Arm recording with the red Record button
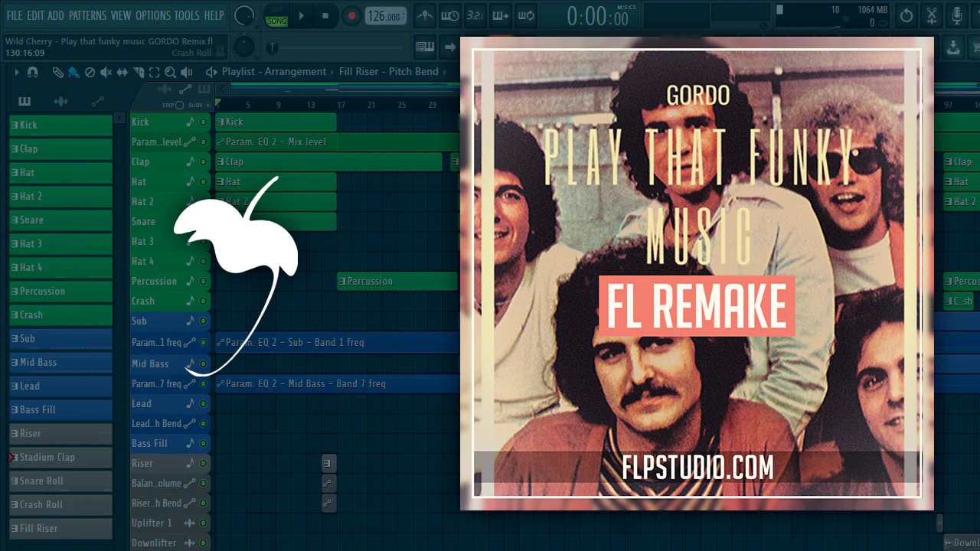 pyautogui.click(x=351, y=15)
